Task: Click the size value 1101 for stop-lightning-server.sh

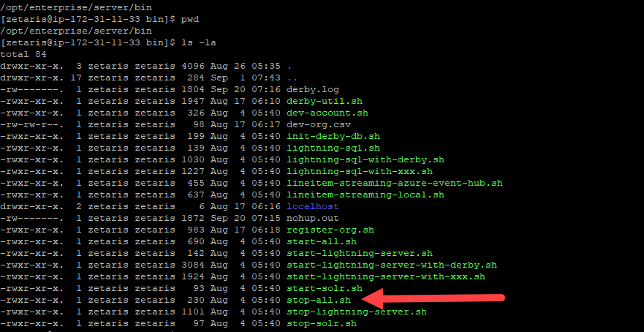Action: pos(193,312)
